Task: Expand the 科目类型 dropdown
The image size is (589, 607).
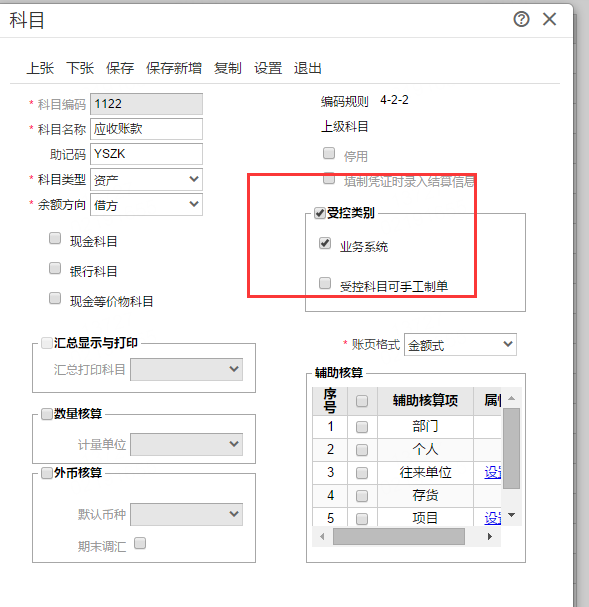Action: 146,180
